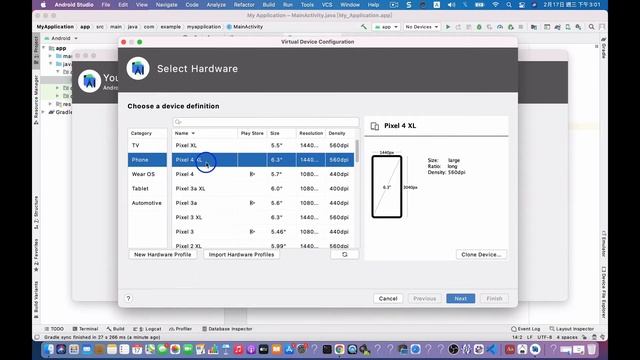Select the Pixel 3a XL device row
The image size is (640, 360).
(263, 189)
